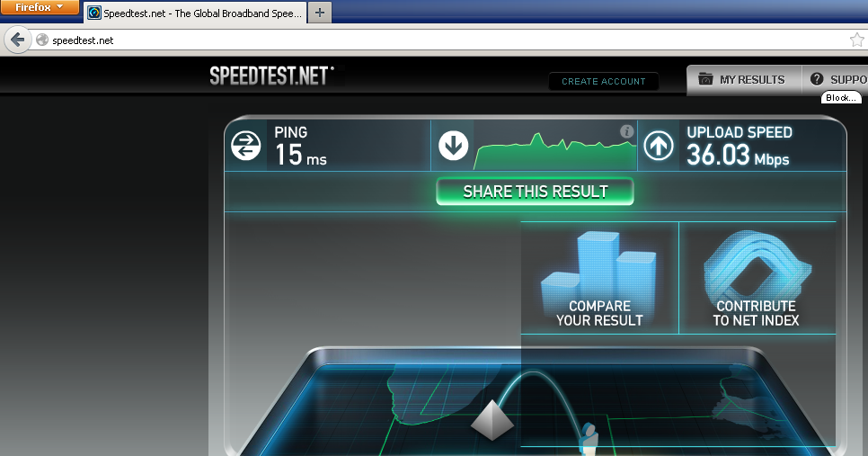This screenshot has width=868, height=456.
Task: Click the Speedtest favicon in the tab
Action: tap(94, 13)
